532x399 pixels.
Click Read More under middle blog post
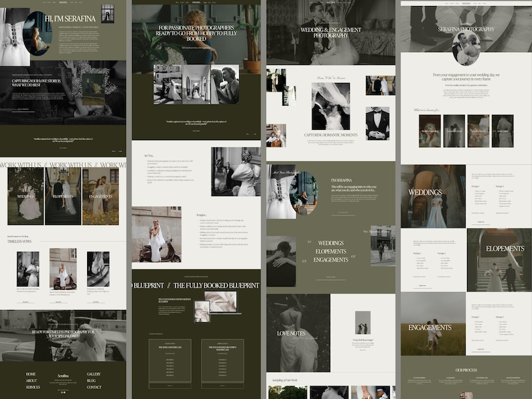click(58, 302)
